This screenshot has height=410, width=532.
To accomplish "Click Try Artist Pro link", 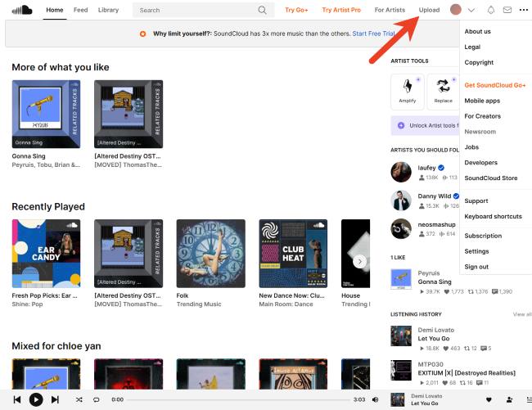I will coord(341,10).
